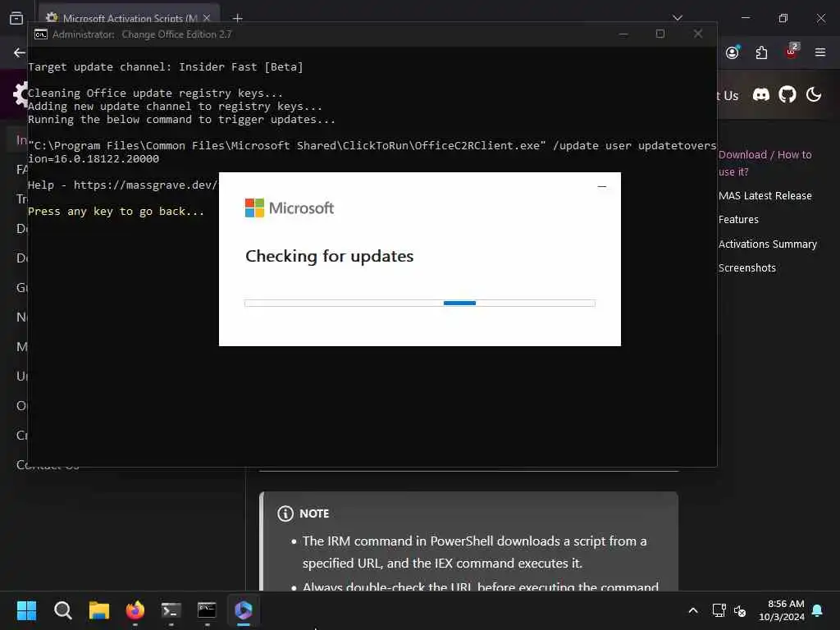840x630 pixels.
Task: Click the massgrave.dev help URL
Action: tap(145, 185)
